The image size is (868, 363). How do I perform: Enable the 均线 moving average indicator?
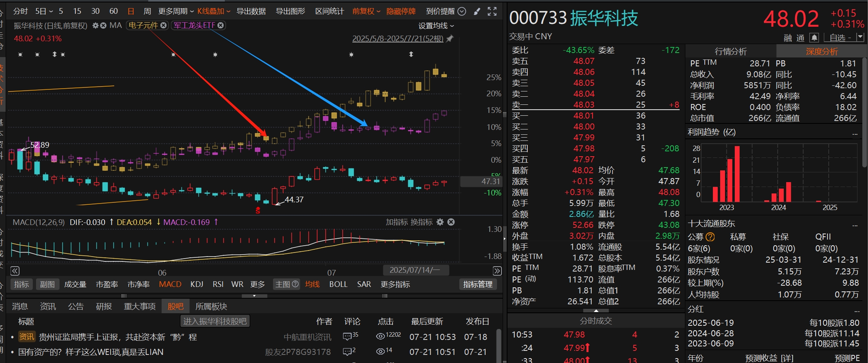pyautogui.click(x=312, y=284)
